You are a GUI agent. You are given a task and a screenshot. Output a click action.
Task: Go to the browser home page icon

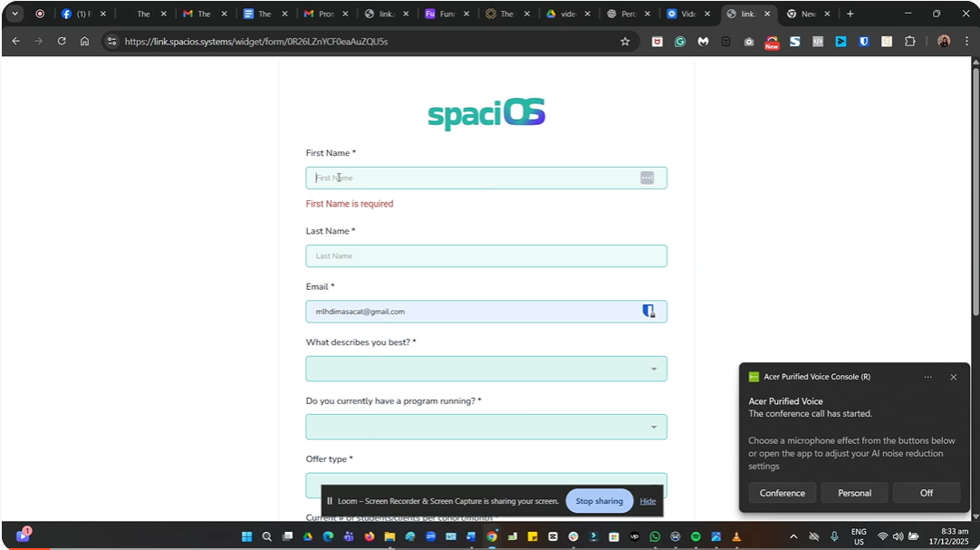coord(84,42)
